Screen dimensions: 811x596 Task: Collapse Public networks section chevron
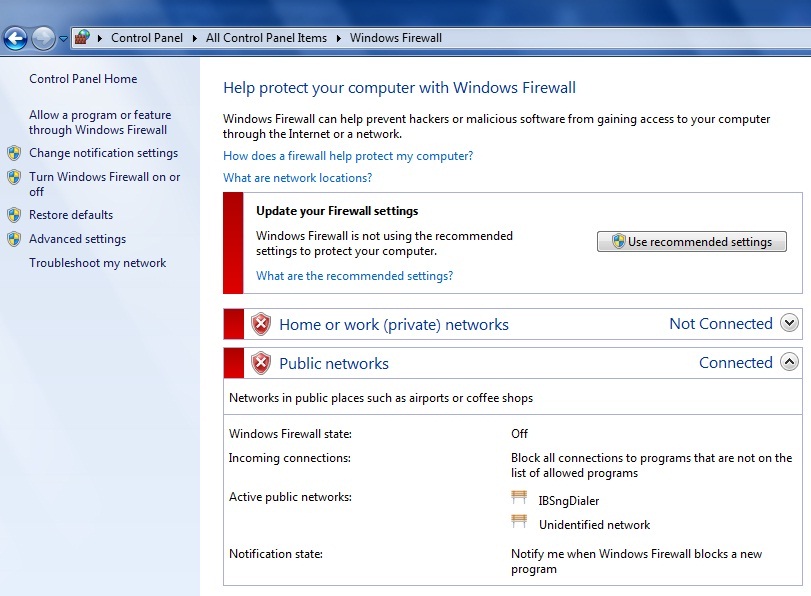(x=789, y=362)
